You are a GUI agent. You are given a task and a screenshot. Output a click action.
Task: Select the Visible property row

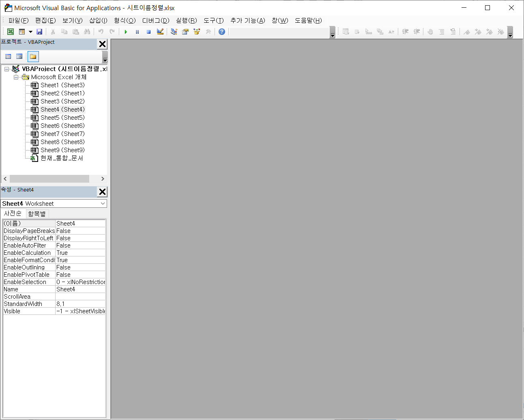[54, 311]
